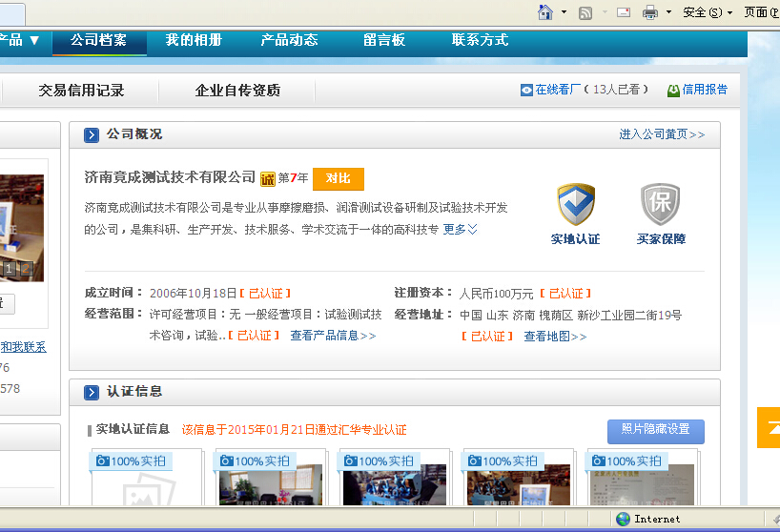Open the 在线看厂 link
Screen dimensions: 780x532
557,90
